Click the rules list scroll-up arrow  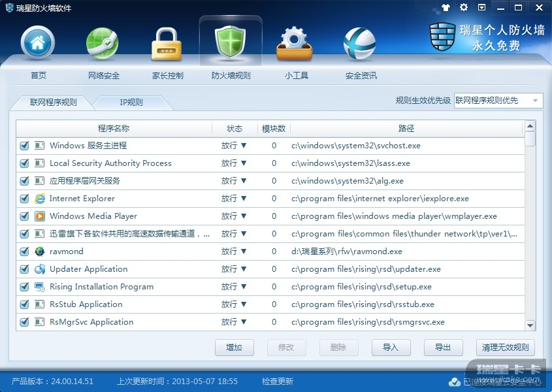tap(530, 126)
